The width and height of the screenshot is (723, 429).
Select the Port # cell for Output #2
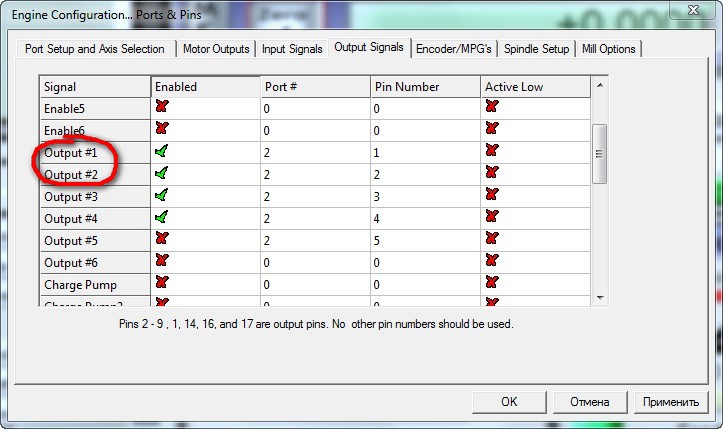point(315,175)
